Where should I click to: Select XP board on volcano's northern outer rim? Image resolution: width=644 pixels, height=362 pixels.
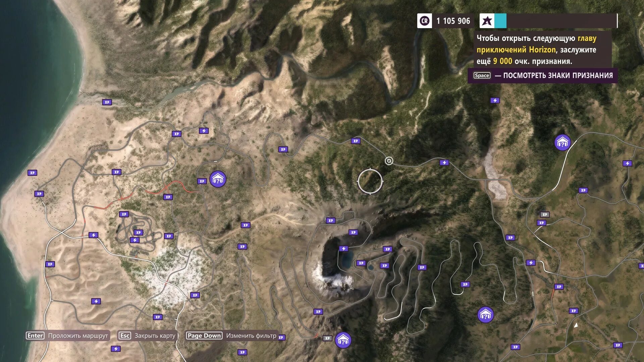click(331, 221)
